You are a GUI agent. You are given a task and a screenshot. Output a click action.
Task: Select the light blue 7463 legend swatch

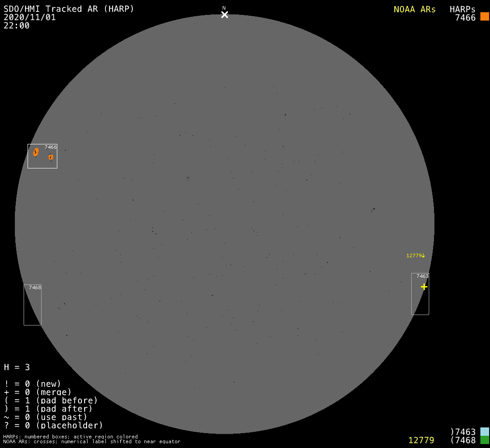point(484,432)
